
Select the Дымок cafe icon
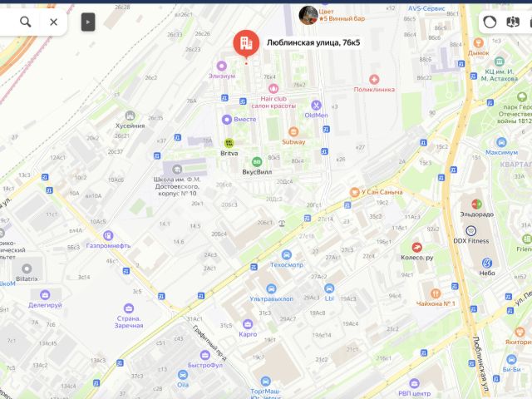pos(479,42)
